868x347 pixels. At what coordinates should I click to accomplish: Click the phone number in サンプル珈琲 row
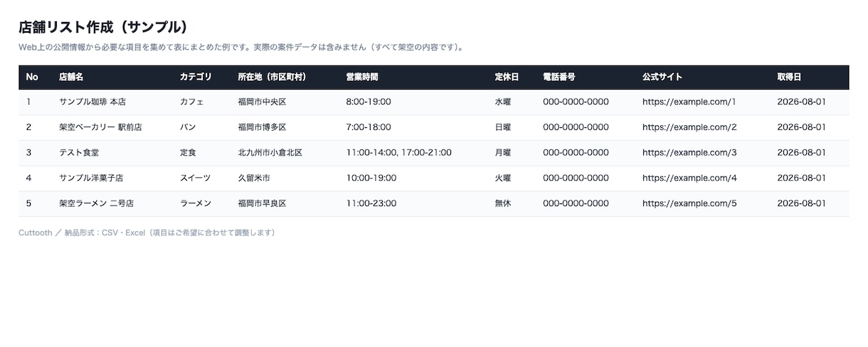[x=576, y=102]
